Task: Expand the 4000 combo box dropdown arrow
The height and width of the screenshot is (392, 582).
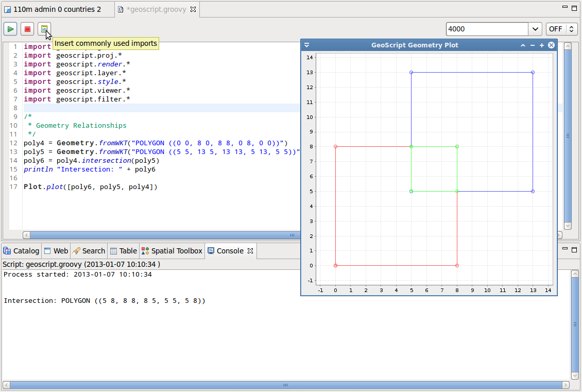Action: tap(535, 29)
